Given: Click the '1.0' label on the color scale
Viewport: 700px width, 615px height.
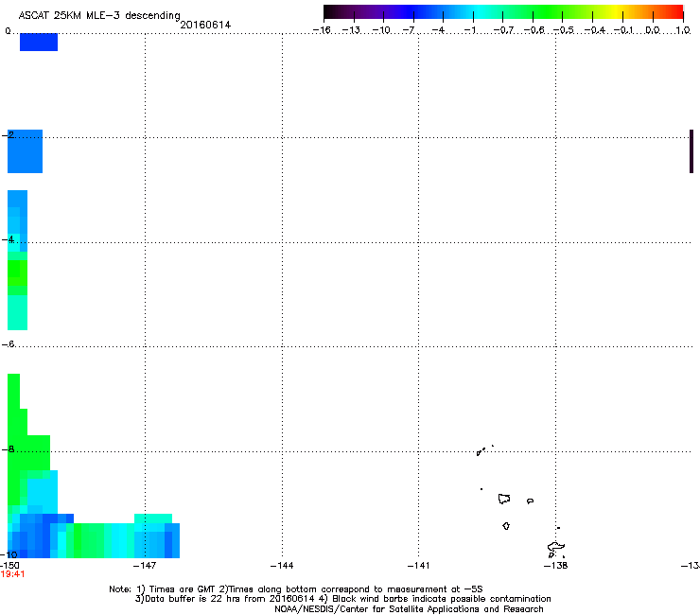Looking at the screenshot, I should click(683, 30).
